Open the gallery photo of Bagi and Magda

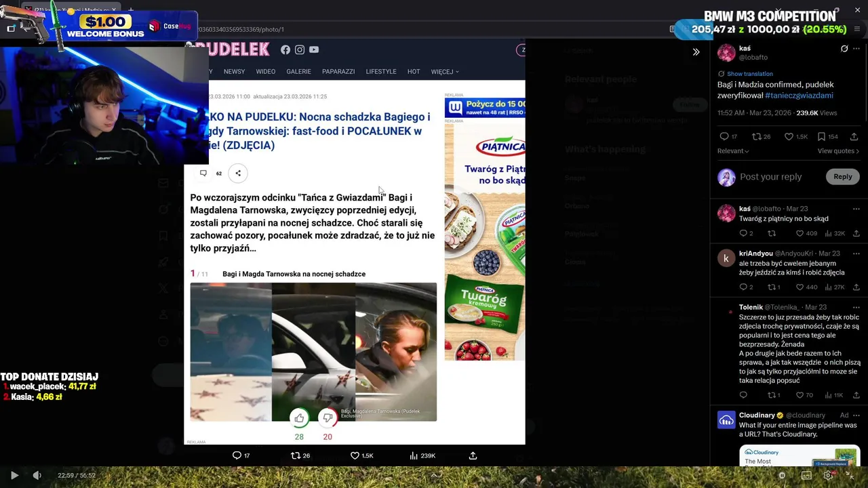(313, 352)
